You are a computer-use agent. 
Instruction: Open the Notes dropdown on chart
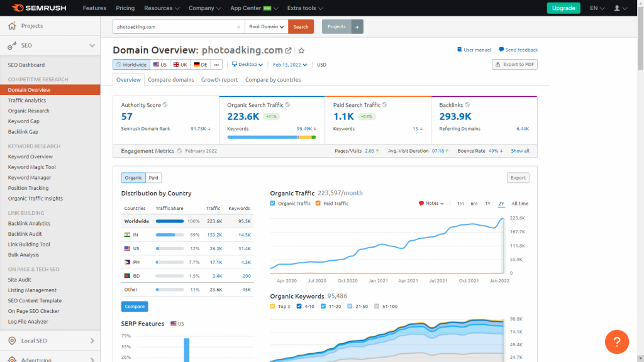(431, 203)
